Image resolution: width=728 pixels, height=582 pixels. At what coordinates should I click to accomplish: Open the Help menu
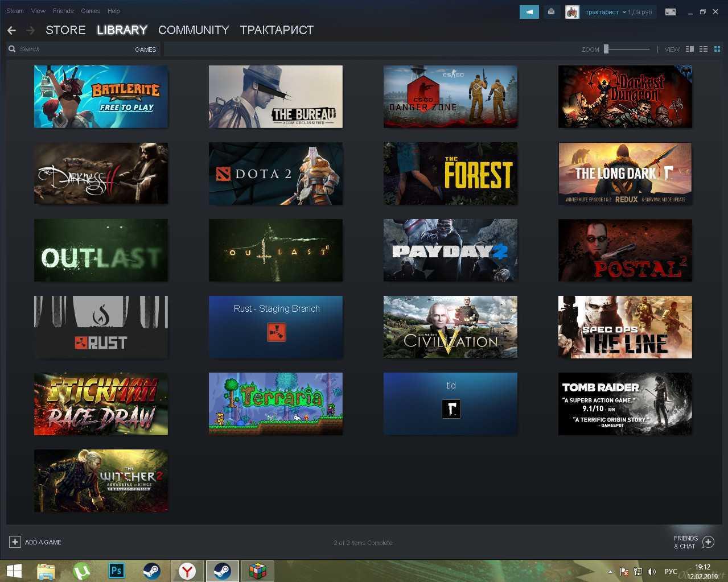pos(114,11)
